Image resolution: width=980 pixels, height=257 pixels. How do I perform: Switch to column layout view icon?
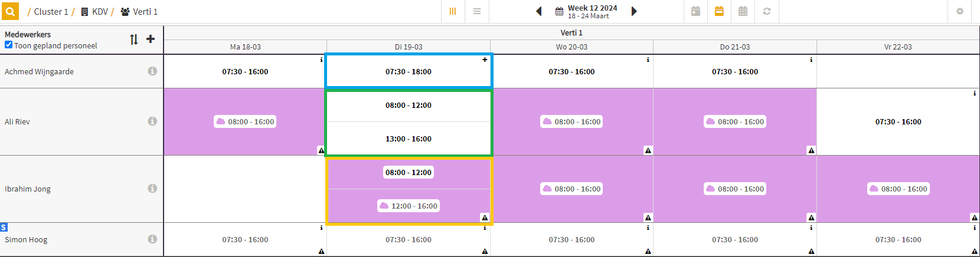(x=453, y=11)
